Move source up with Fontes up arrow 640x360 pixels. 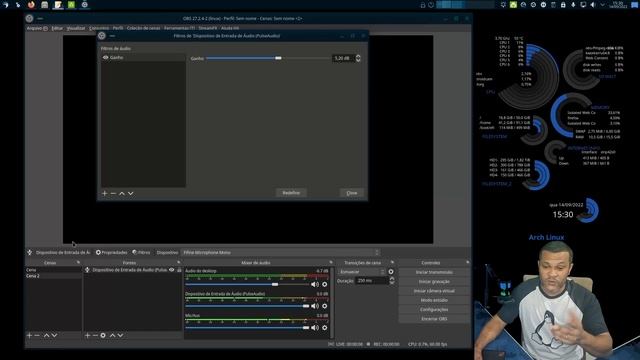click(112, 335)
